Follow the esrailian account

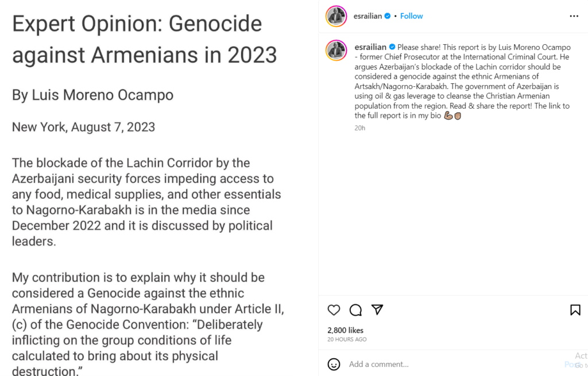pyautogui.click(x=411, y=16)
